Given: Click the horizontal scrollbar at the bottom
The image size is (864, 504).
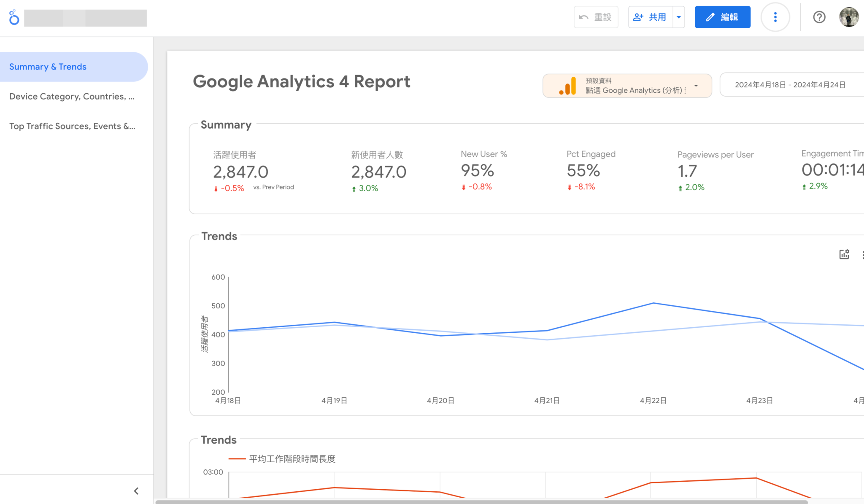Looking at the screenshot, I should coord(481,502).
